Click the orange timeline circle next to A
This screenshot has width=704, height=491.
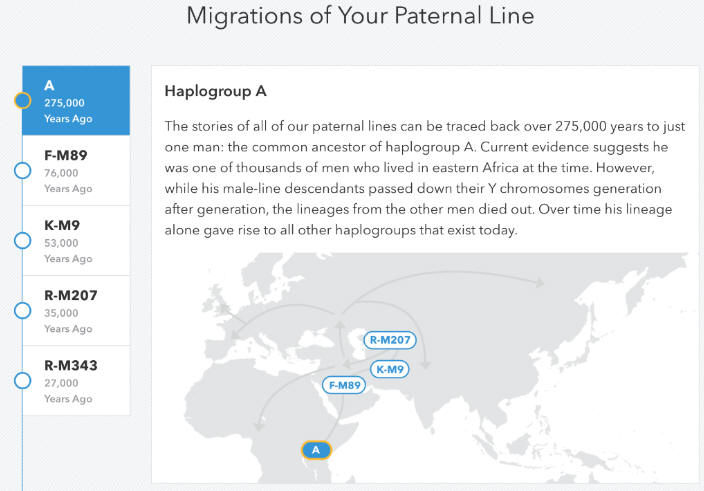(x=22, y=100)
